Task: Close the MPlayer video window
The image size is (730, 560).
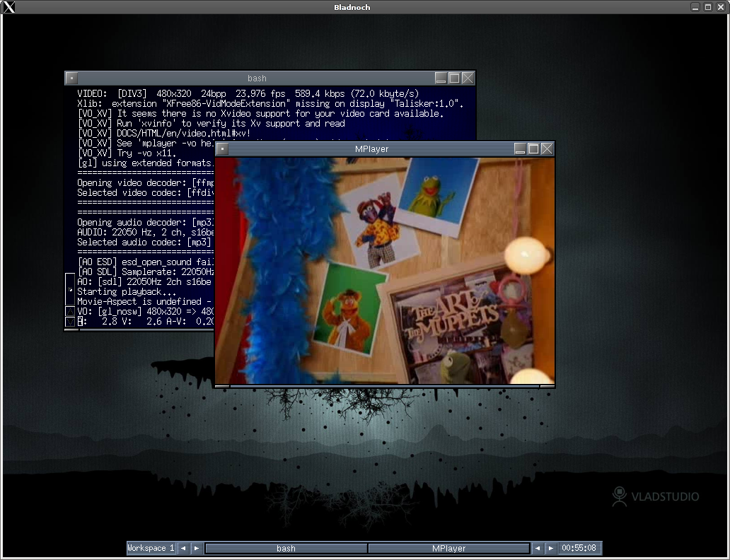Action: (547, 148)
